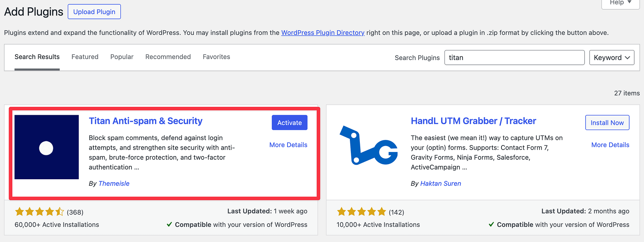The height and width of the screenshot is (242, 644).
Task: Focus the Search Plugins input field
Action: pyautogui.click(x=514, y=58)
